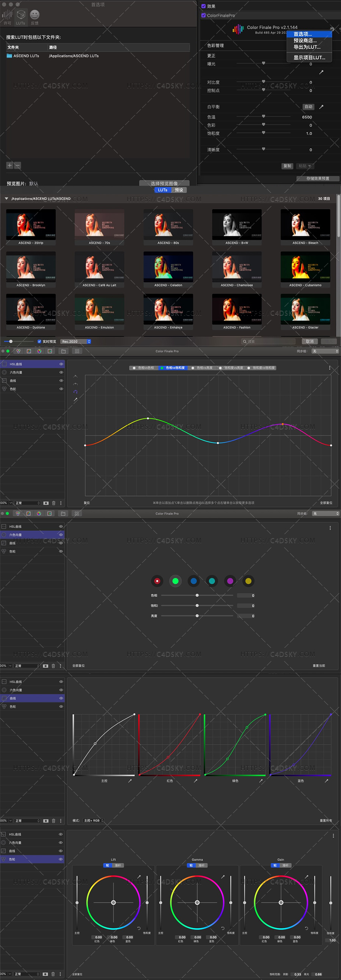Open the three-dot menu in the color wheels panel

[333, 836]
